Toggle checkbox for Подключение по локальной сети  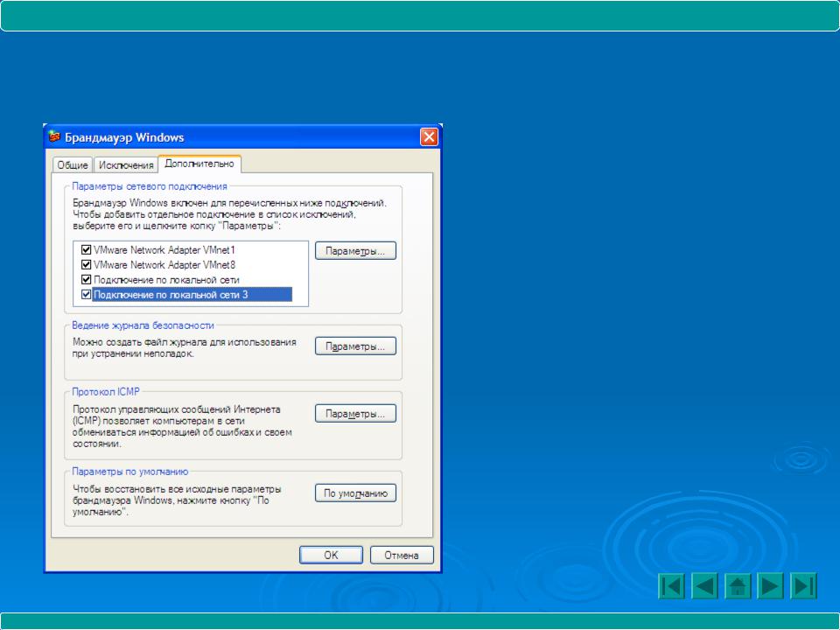tap(86, 280)
